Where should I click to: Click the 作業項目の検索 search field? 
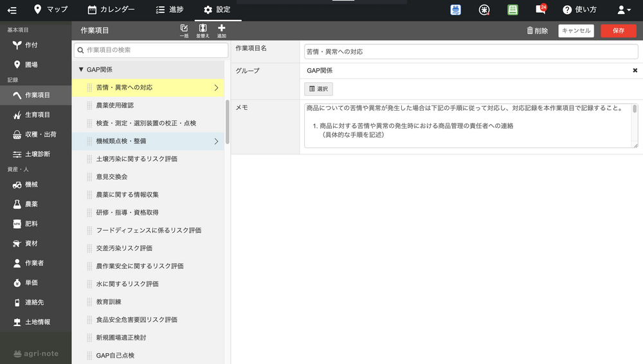[151, 50]
